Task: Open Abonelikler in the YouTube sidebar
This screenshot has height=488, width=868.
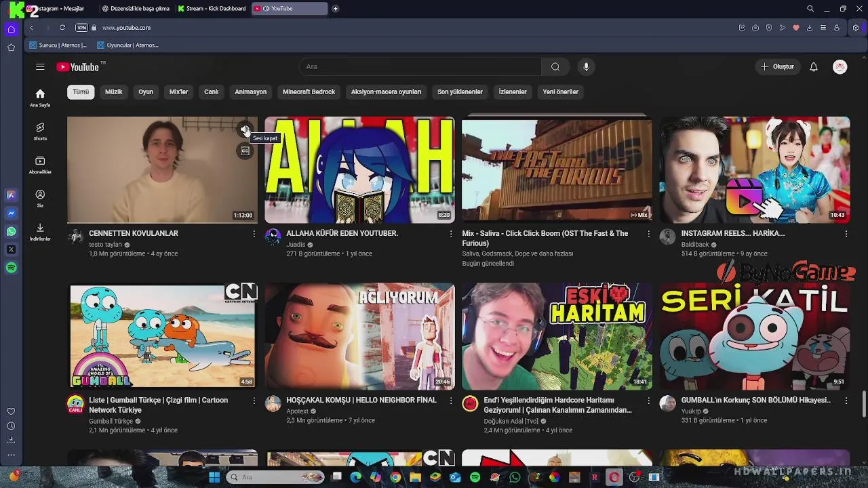Action: pyautogui.click(x=40, y=165)
